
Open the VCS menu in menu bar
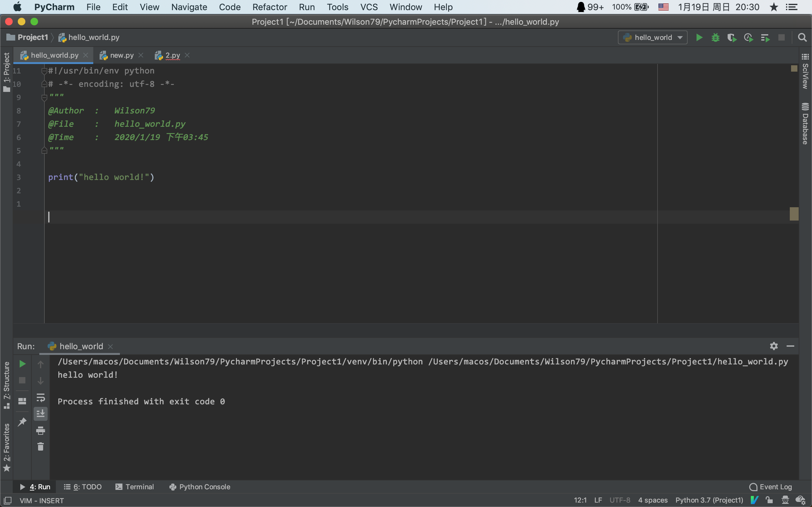click(368, 7)
